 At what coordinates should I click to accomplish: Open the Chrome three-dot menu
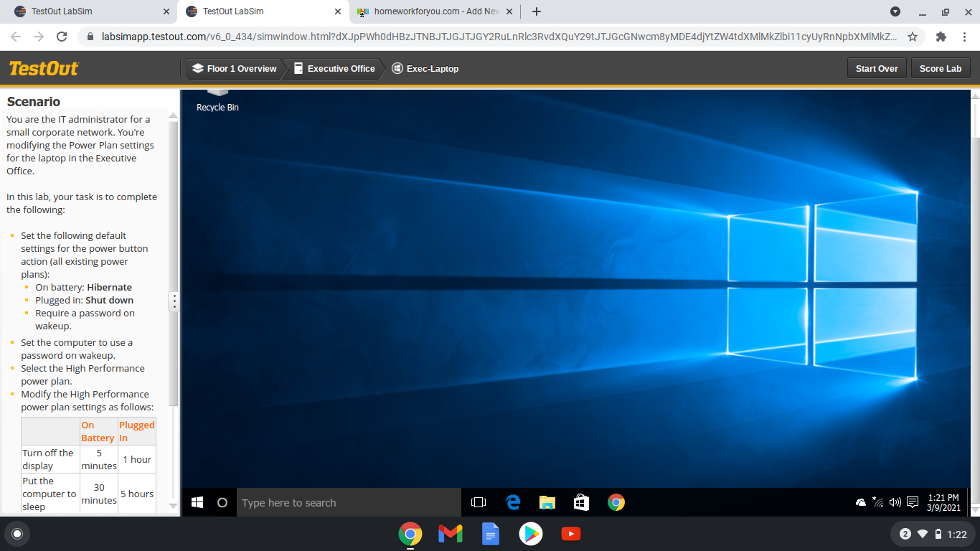(965, 37)
